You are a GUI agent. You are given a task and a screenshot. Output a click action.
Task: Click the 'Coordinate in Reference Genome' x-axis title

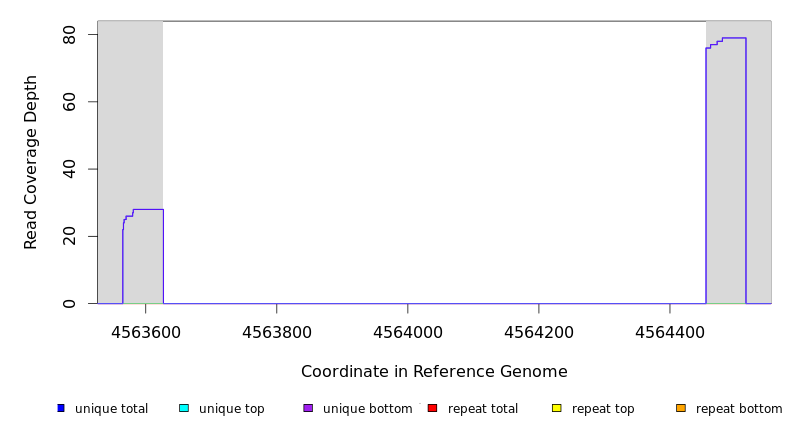point(434,372)
